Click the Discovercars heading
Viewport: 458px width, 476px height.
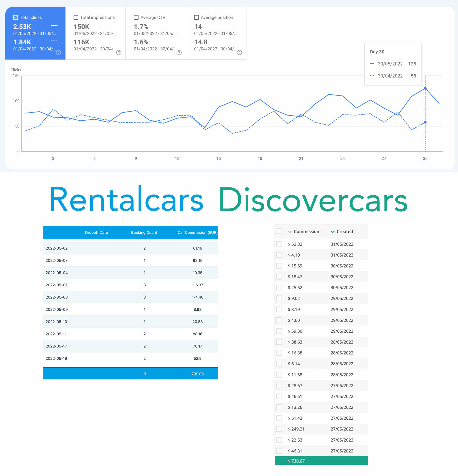313,200
